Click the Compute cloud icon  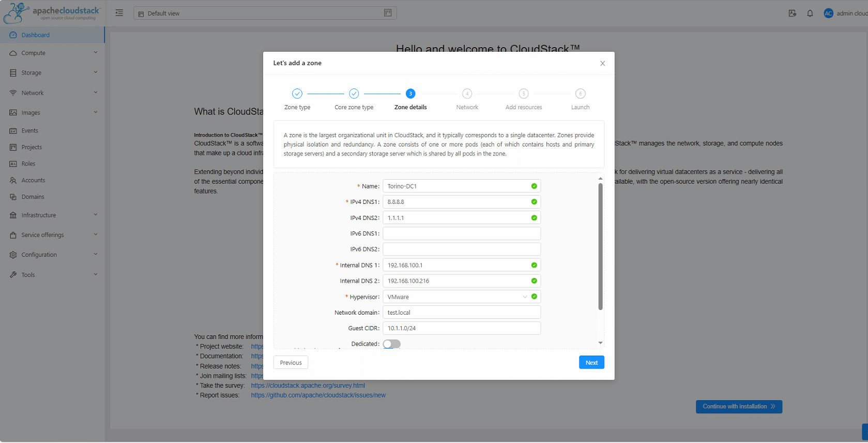pos(13,53)
